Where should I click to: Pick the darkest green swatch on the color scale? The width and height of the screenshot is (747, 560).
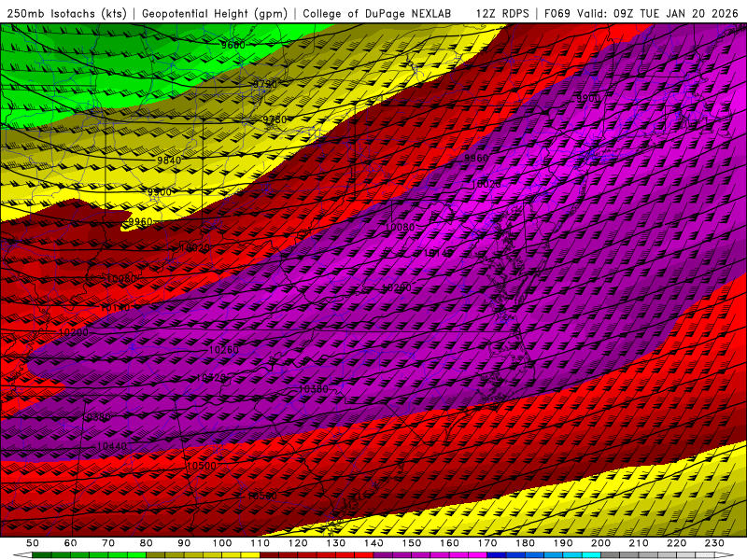pyautogui.click(x=42, y=555)
